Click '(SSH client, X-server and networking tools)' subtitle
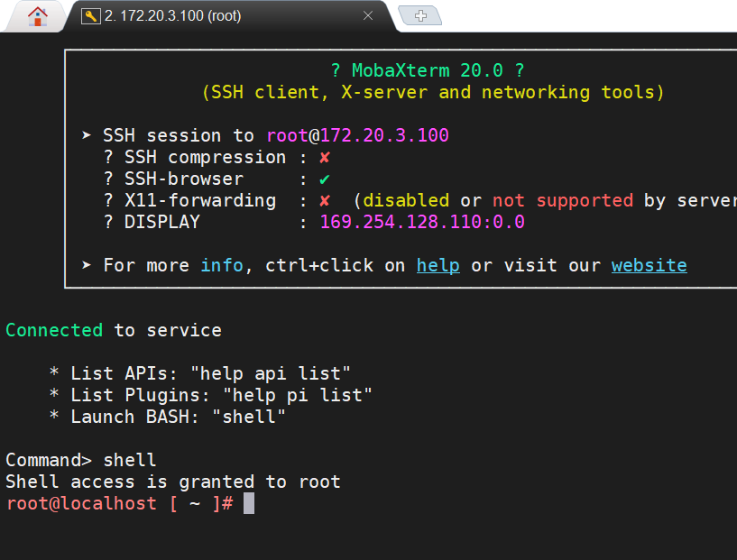Screen dimensions: 737x560 433,92
